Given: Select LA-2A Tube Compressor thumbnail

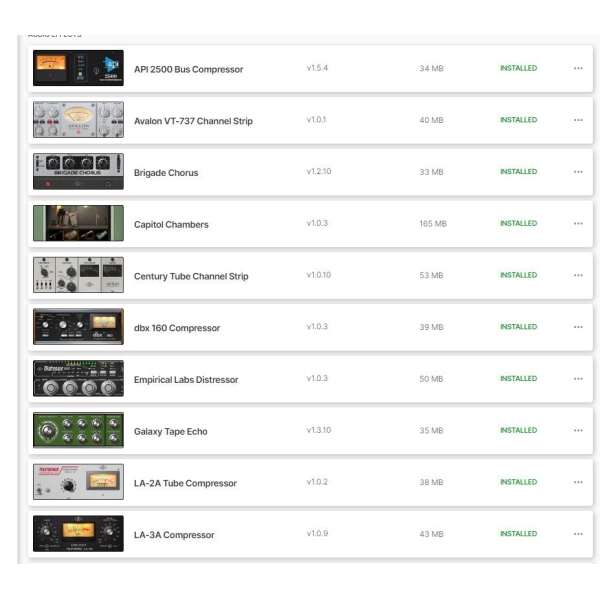Looking at the screenshot, I should [x=78, y=482].
